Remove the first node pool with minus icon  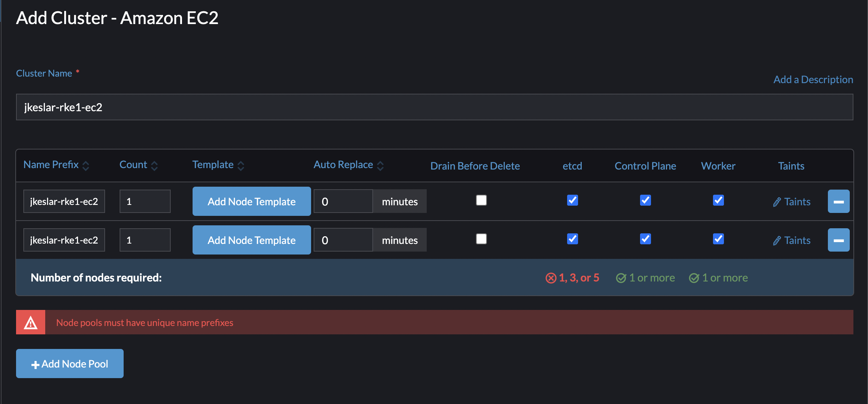(838, 201)
